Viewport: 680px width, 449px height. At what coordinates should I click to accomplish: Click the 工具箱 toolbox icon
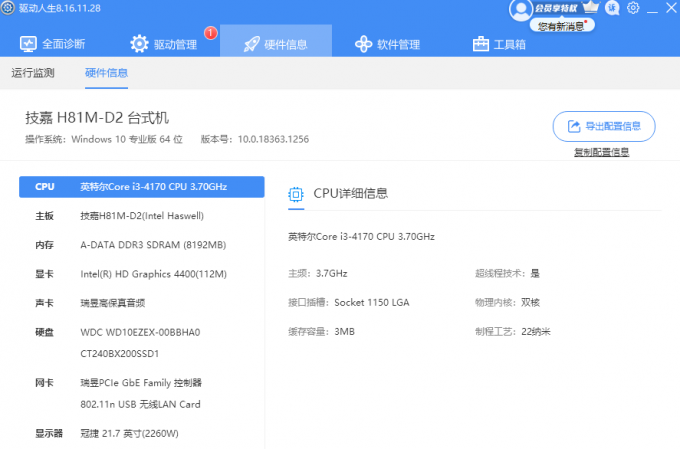(x=481, y=44)
